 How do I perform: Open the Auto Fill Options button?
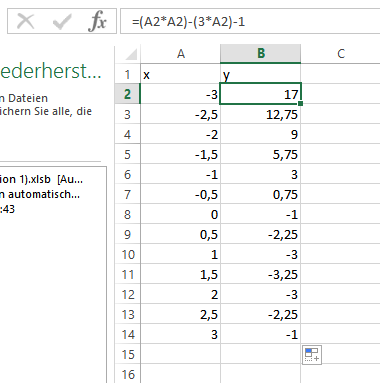click(x=312, y=355)
